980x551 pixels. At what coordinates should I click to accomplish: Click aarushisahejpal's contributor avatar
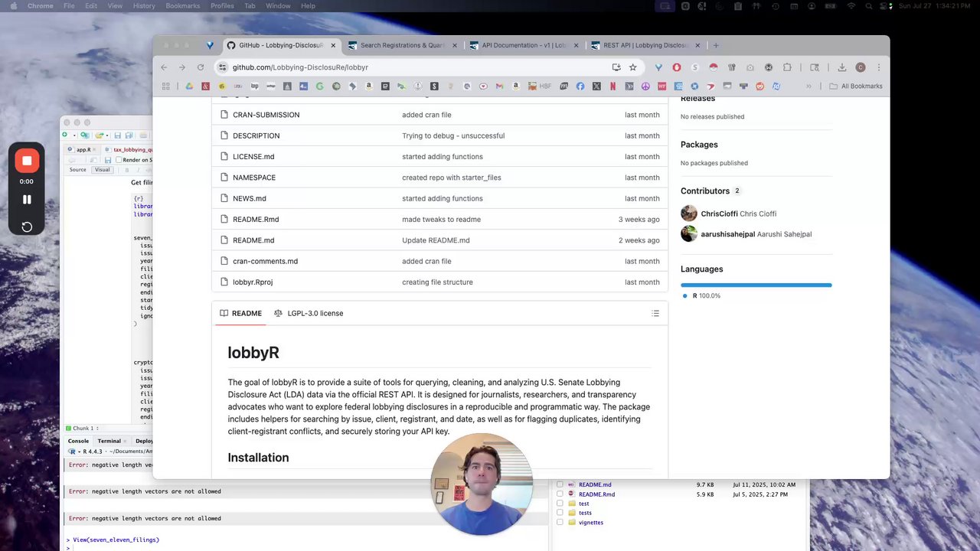[689, 233]
